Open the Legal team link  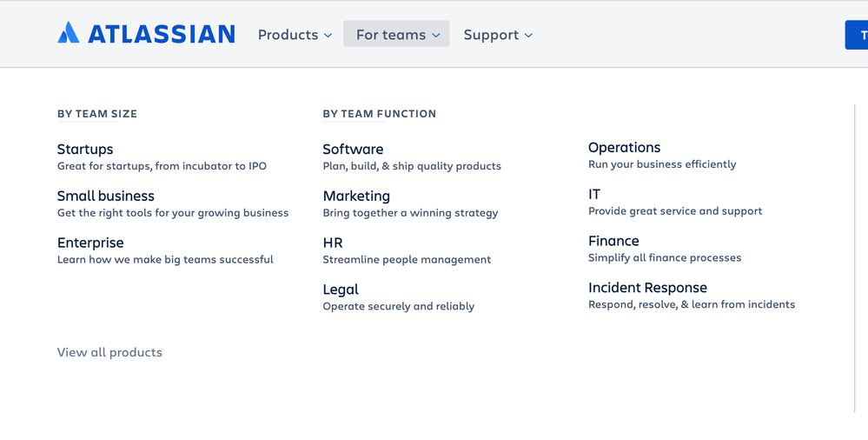point(341,290)
